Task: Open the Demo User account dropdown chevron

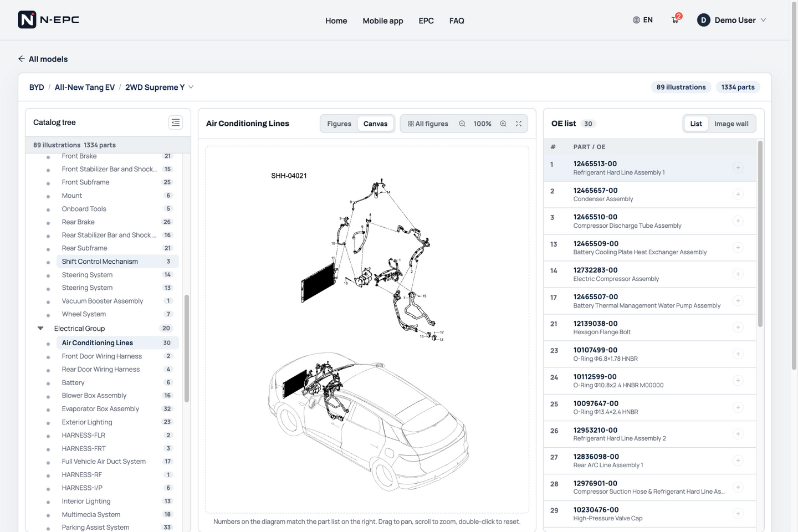Action: point(763,20)
